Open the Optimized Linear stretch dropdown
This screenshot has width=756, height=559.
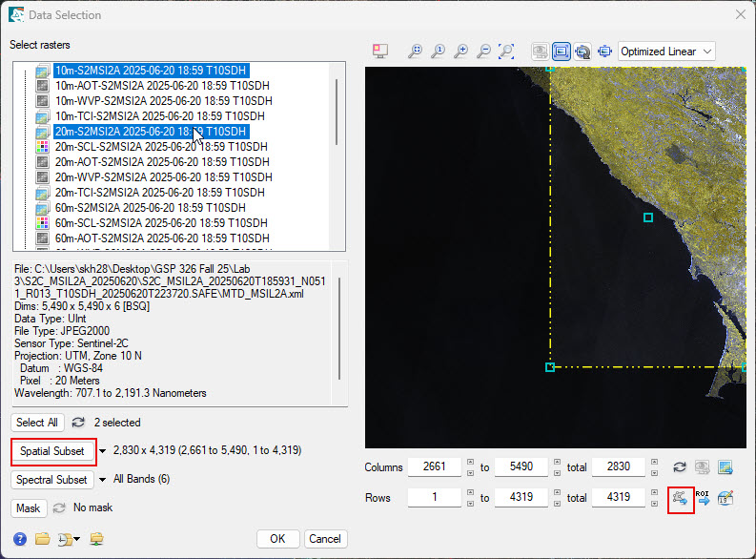(x=666, y=52)
